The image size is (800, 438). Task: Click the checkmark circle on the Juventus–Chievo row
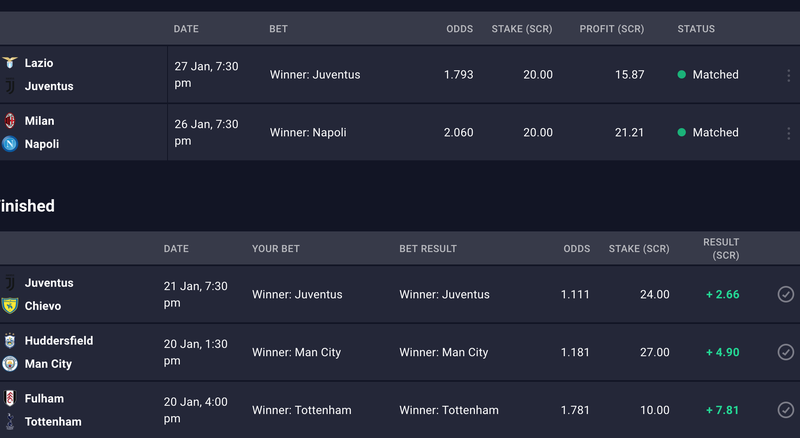(786, 294)
